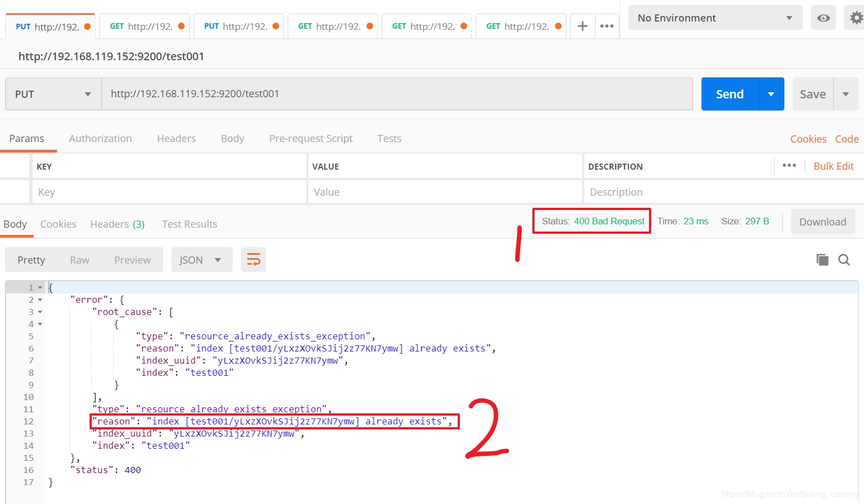Toggle line wrap icon in response toolbar
864x504 pixels.
[x=253, y=260]
